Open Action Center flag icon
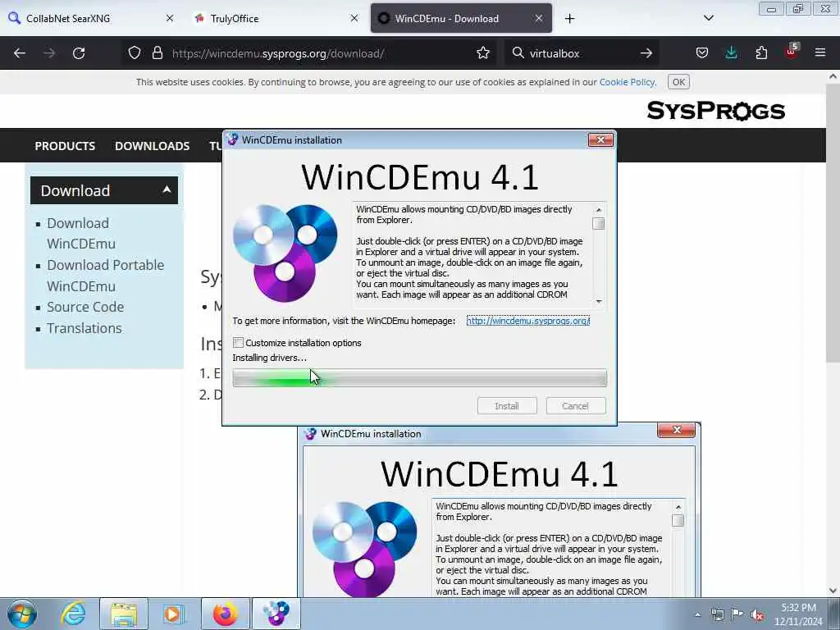Screen dimensions: 840x630 pos(737,614)
